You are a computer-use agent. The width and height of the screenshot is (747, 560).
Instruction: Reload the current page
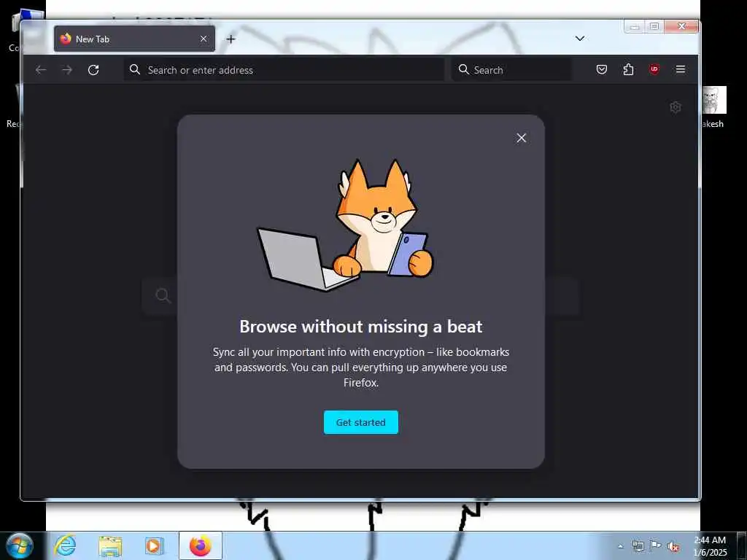tap(93, 70)
